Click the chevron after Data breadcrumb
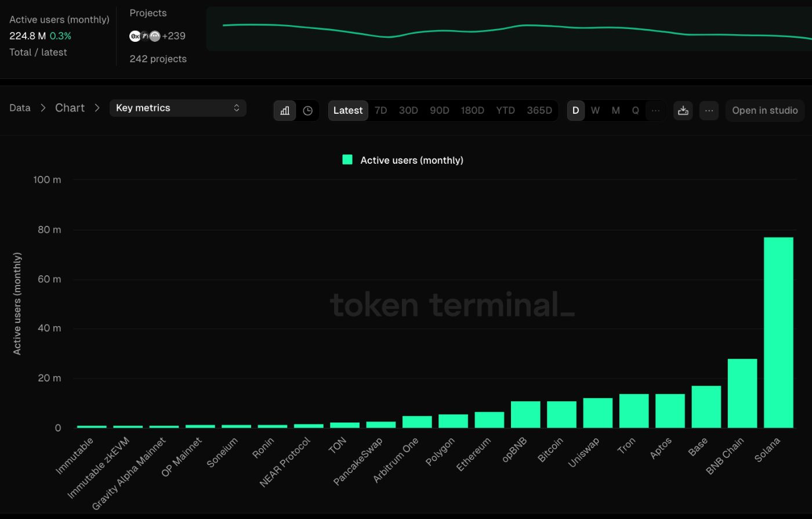 pos(43,108)
